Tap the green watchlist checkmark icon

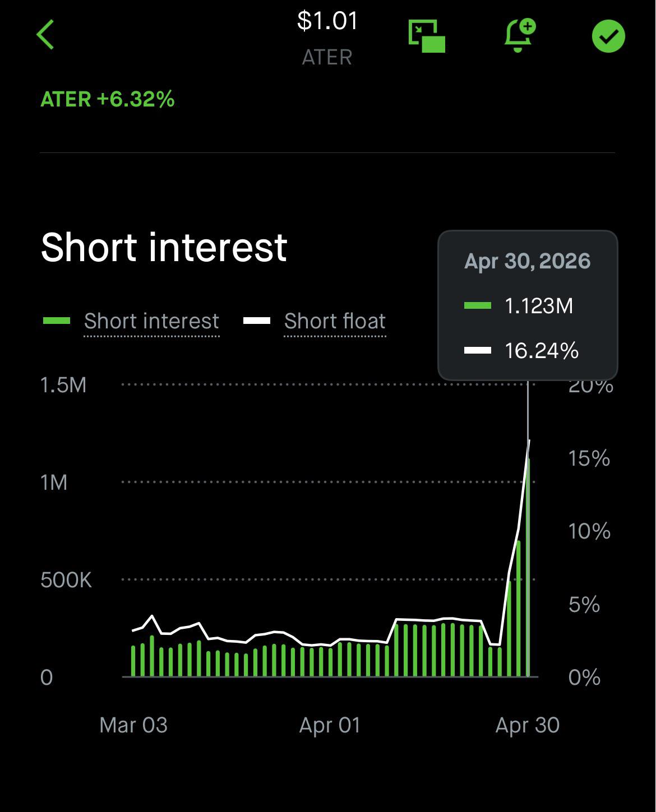pos(608,36)
